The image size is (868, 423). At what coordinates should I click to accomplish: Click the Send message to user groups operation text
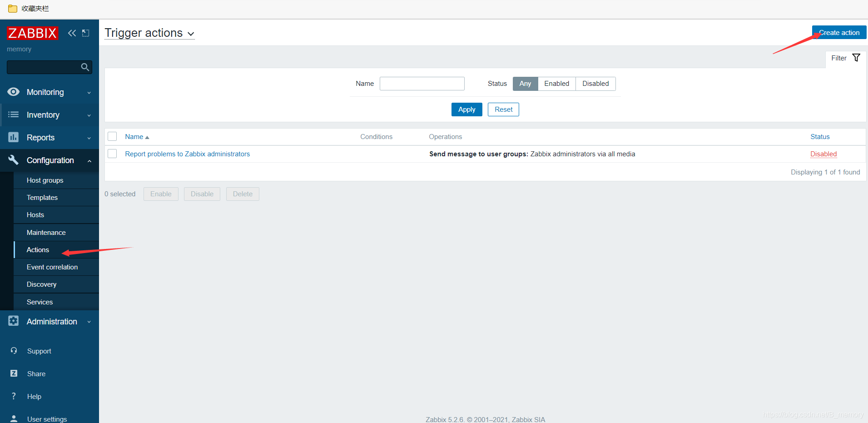tap(479, 154)
